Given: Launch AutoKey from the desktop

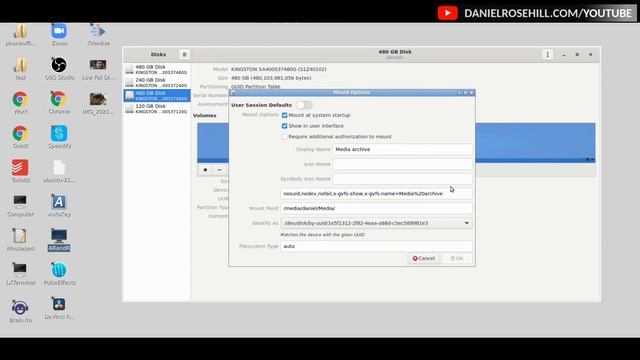Looking at the screenshot, I should [59, 205].
